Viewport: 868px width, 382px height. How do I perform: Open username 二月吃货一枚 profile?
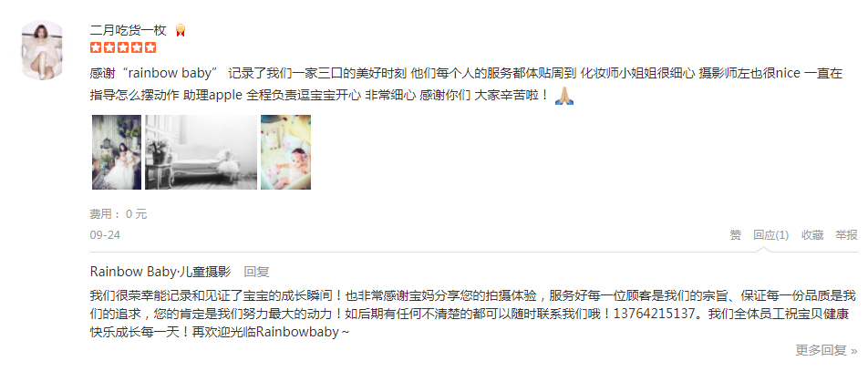[128, 30]
